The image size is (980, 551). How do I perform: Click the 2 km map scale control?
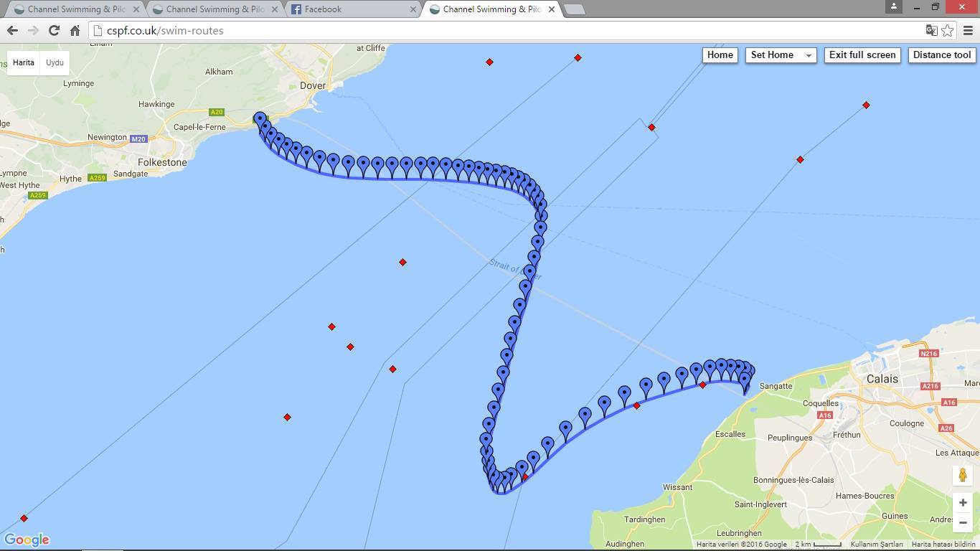tap(818, 545)
